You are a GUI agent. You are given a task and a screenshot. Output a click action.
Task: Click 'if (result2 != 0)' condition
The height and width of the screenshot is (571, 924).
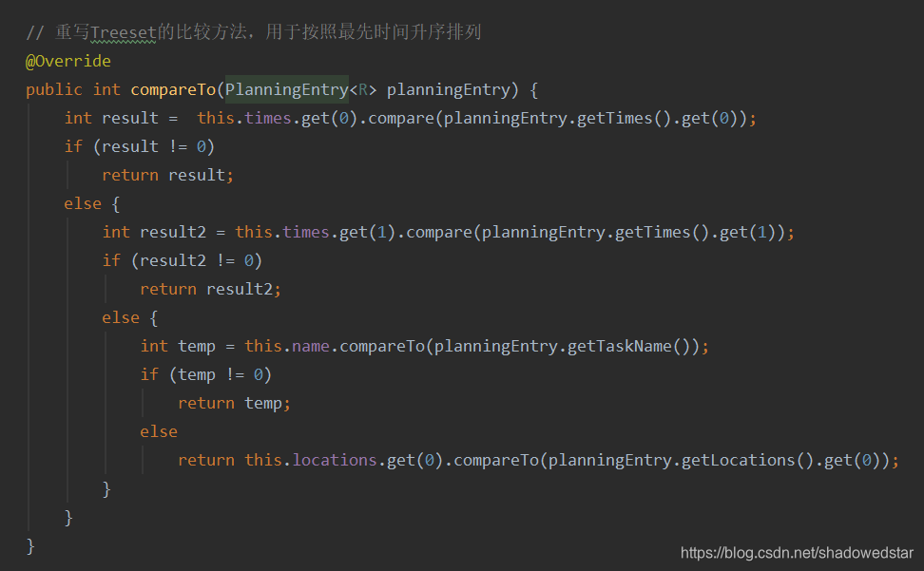click(x=183, y=260)
